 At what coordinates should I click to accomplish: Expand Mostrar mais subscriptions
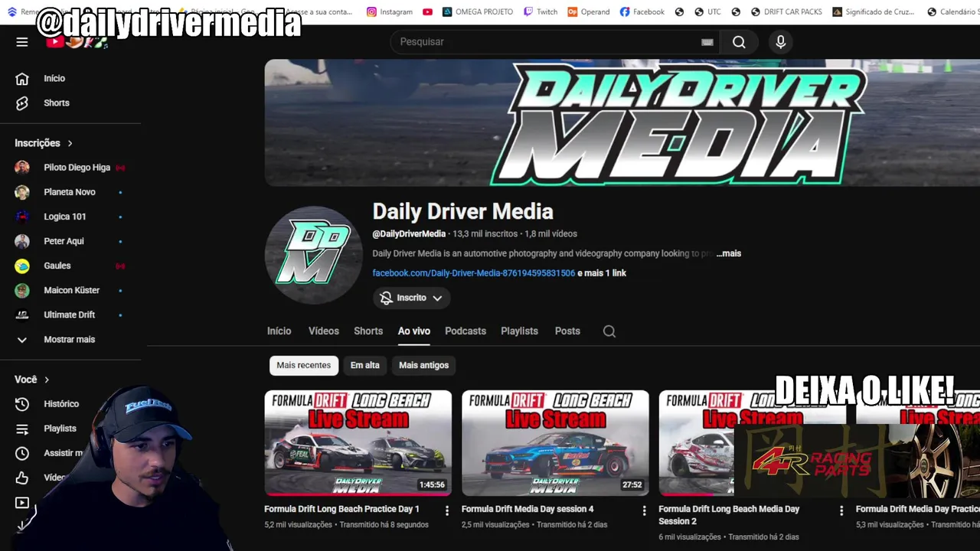[70, 339]
